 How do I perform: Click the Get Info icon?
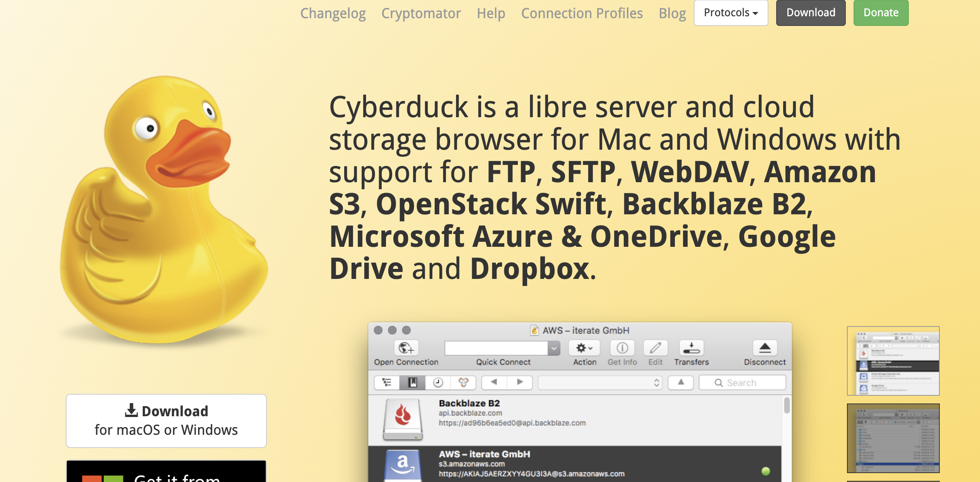tap(622, 348)
